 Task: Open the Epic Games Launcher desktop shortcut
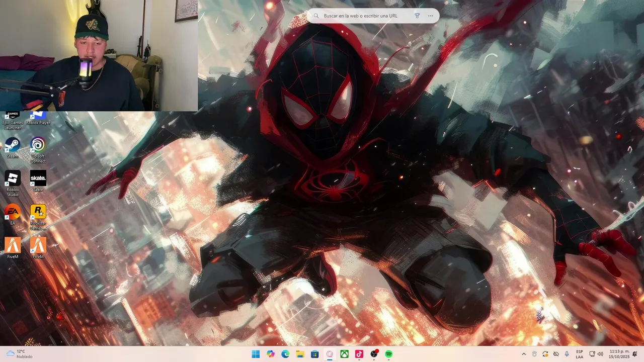[x=13, y=121]
